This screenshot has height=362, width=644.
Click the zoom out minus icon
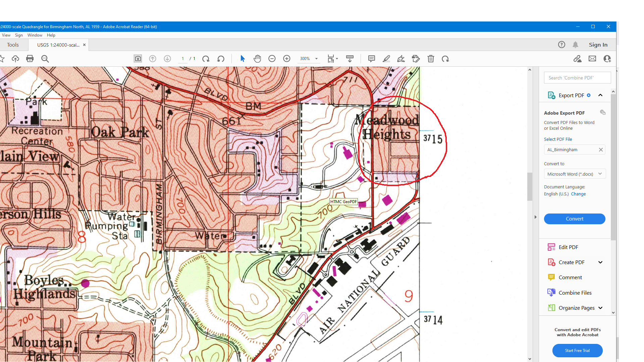click(x=272, y=59)
